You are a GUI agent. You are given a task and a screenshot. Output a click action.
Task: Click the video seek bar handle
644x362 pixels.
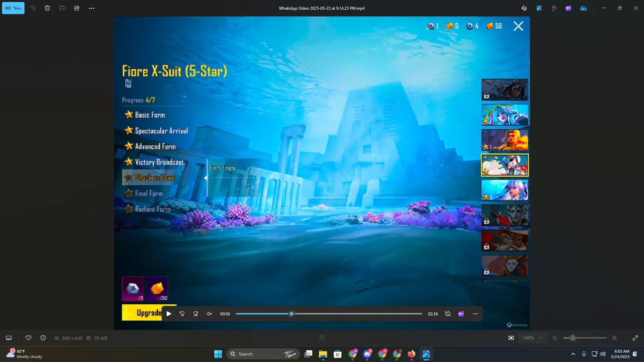point(291,314)
